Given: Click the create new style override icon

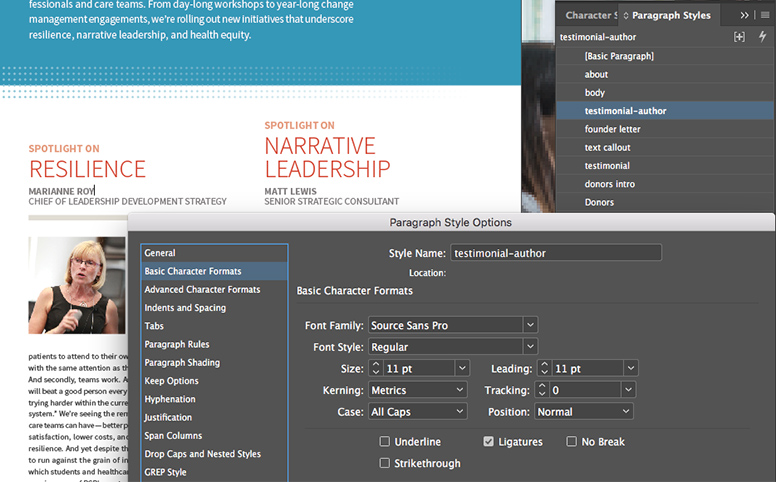Looking at the screenshot, I should point(739,37).
